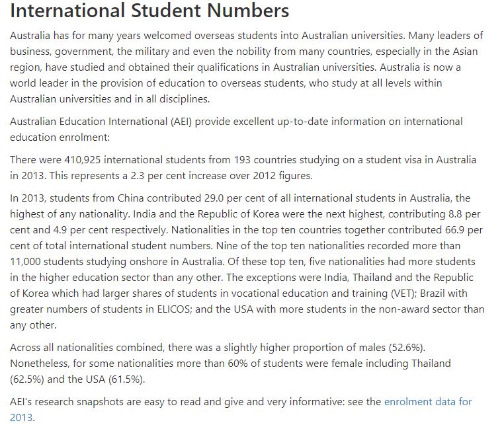The height and width of the screenshot is (429, 504).
Task: Open the enrolment data for 2013 link
Action: click(x=428, y=402)
